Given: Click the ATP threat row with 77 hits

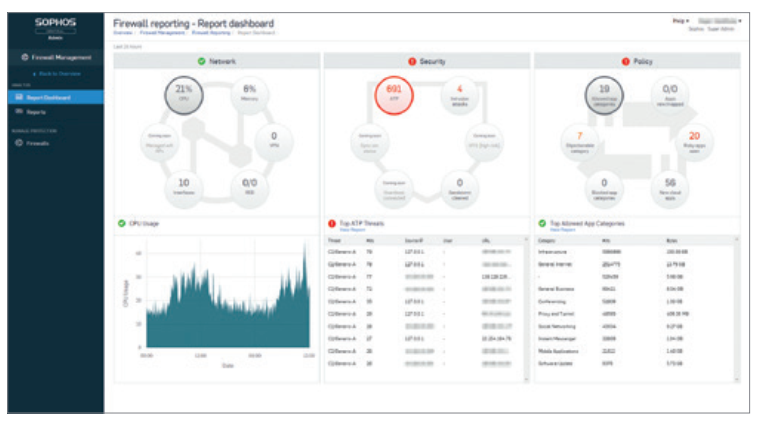Looking at the screenshot, I should 424,277.
